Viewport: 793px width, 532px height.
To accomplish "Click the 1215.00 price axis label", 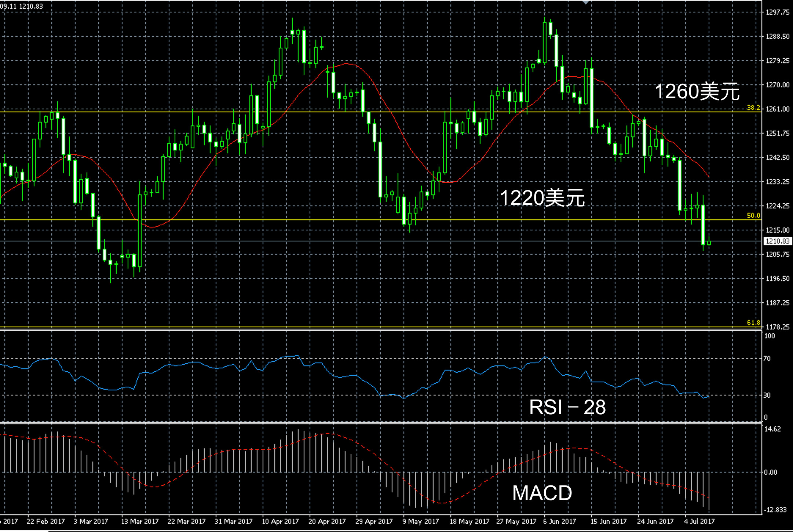I will [x=778, y=230].
